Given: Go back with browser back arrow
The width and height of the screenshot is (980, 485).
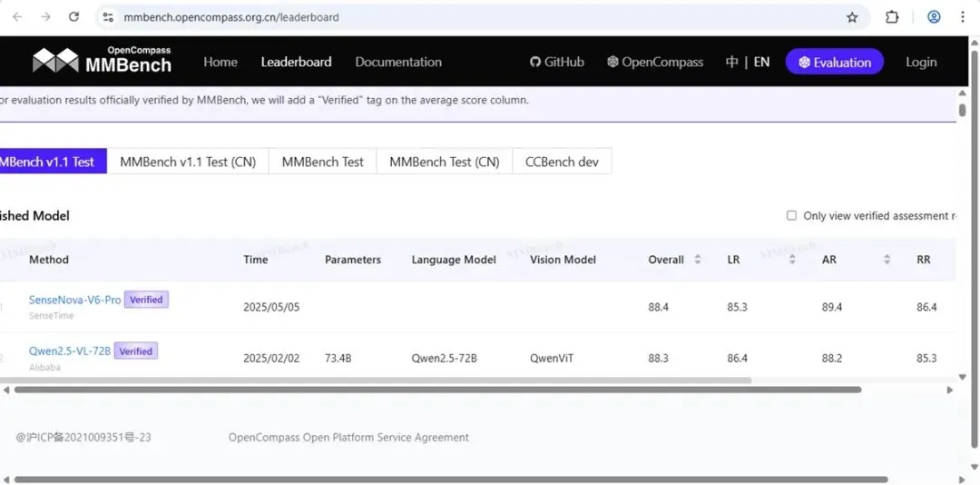Looking at the screenshot, I should coord(17,17).
